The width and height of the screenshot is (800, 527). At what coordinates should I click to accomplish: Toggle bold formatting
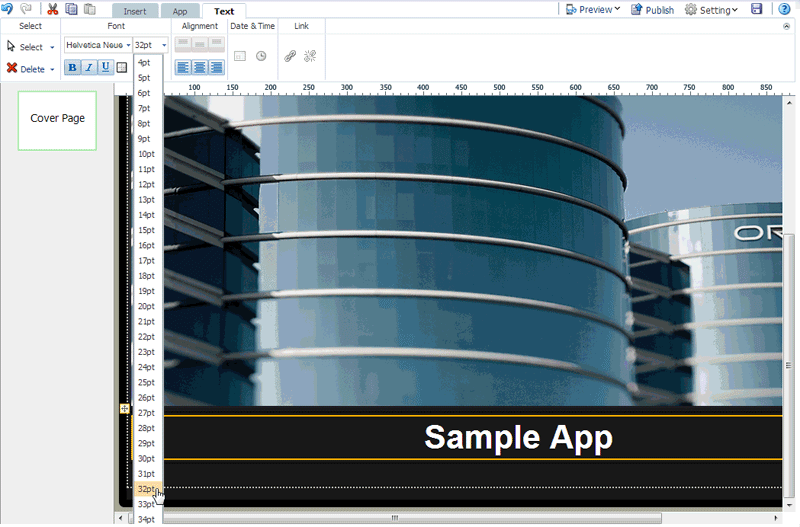[72, 67]
